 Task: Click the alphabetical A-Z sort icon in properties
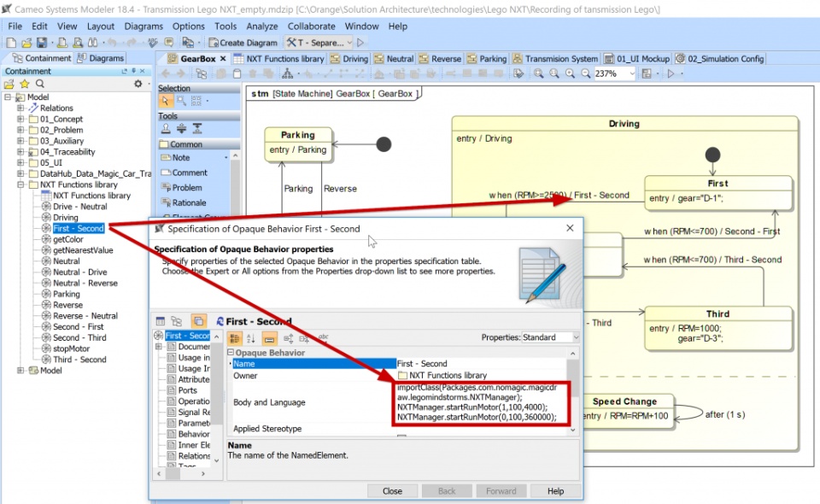251,338
